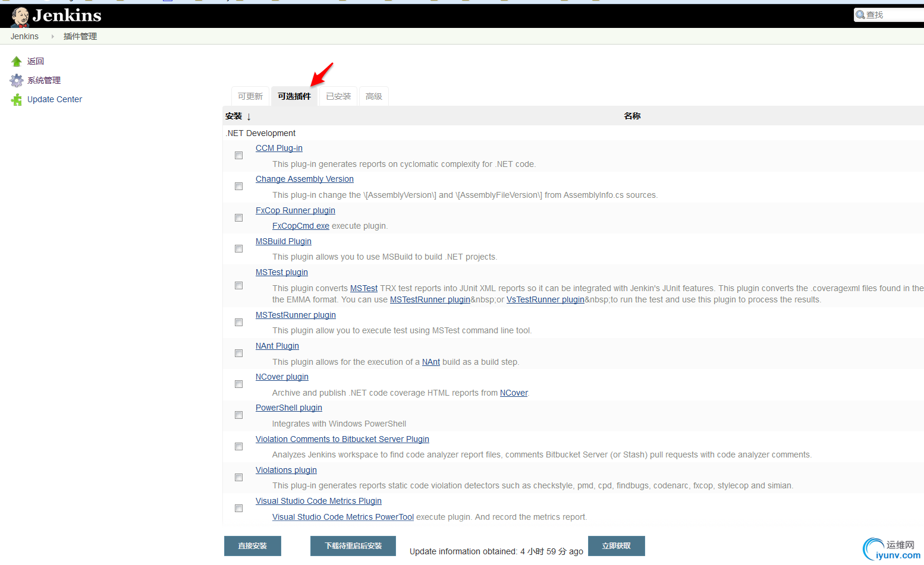
Task: Follow the NCover link in description
Action: pyautogui.click(x=514, y=393)
